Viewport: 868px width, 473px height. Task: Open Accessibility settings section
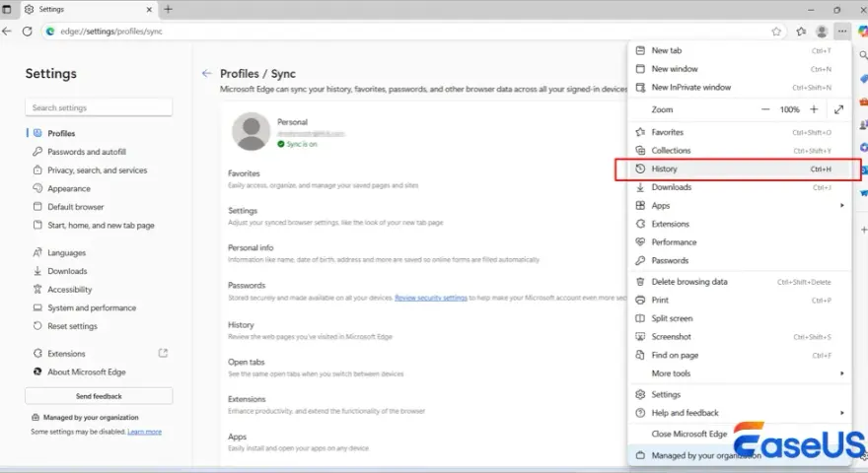[x=69, y=290]
